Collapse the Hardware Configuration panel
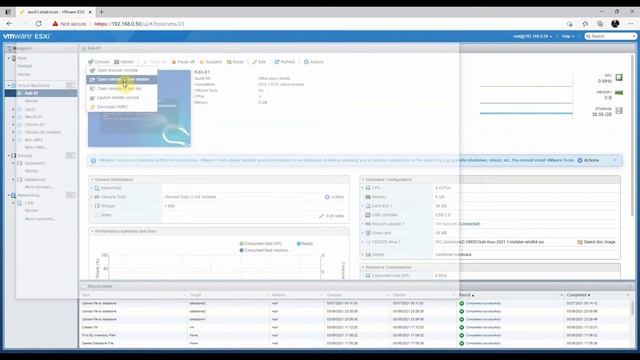 coord(363,180)
